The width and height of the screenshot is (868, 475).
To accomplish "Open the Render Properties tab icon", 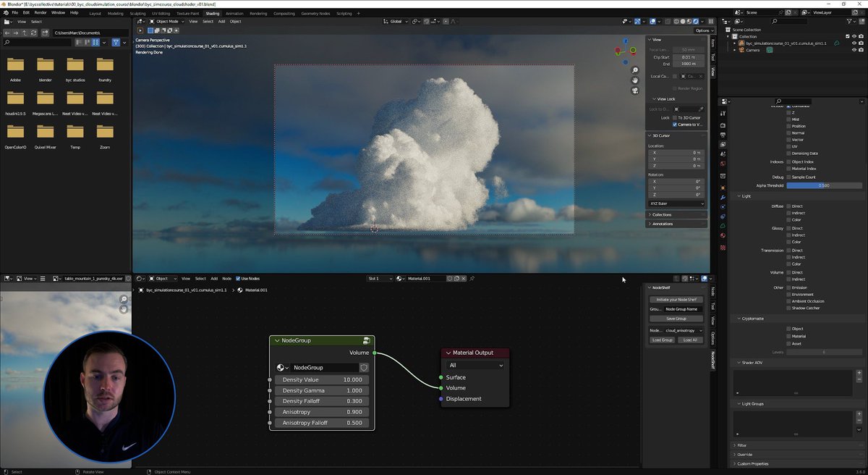I will point(723,125).
